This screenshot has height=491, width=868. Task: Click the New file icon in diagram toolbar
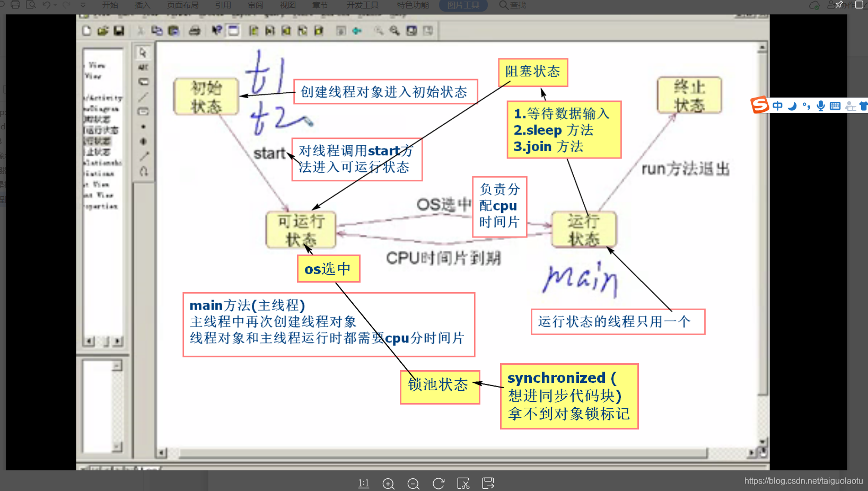87,31
